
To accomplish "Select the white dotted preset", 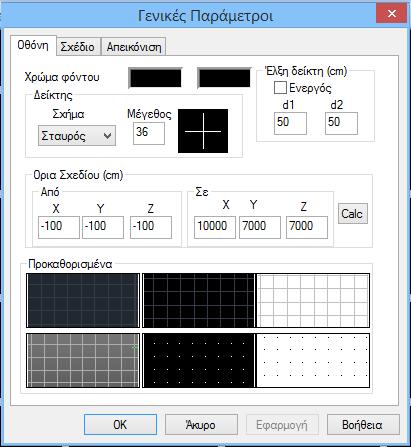I will tap(313, 360).
